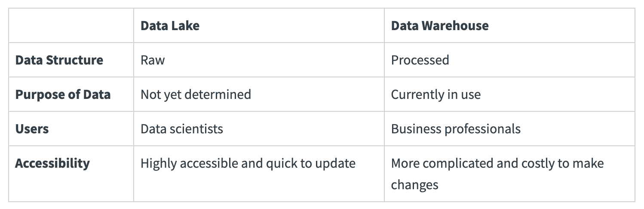The width and height of the screenshot is (644, 209).
Task: Click the "Data scientists" cell
Action: coord(181,129)
